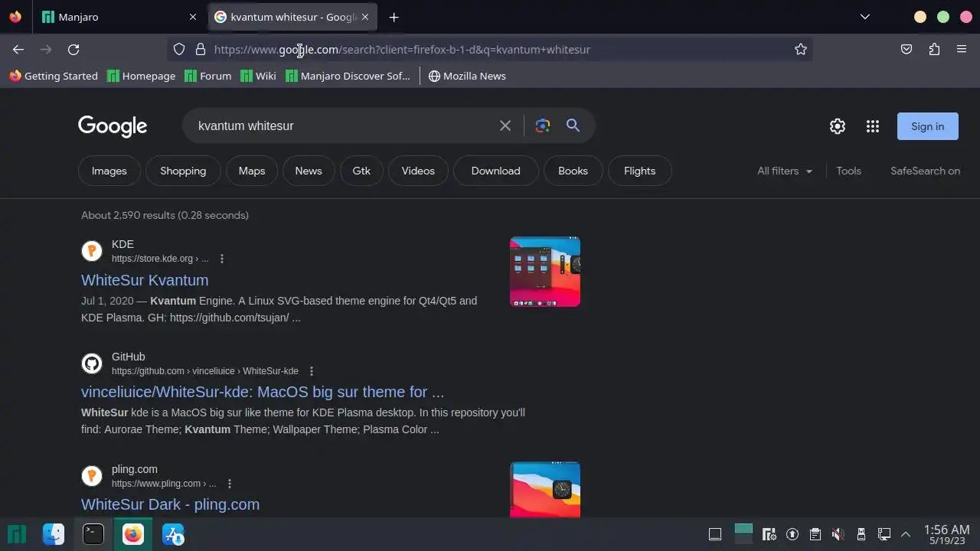This screenshot has width=980, height=551.
Task: Toggle SafeSearch on setting
Action: coord(925,171)
